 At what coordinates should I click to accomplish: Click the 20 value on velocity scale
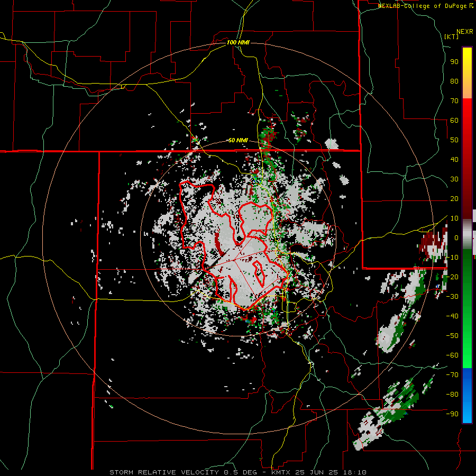point(454,199)
